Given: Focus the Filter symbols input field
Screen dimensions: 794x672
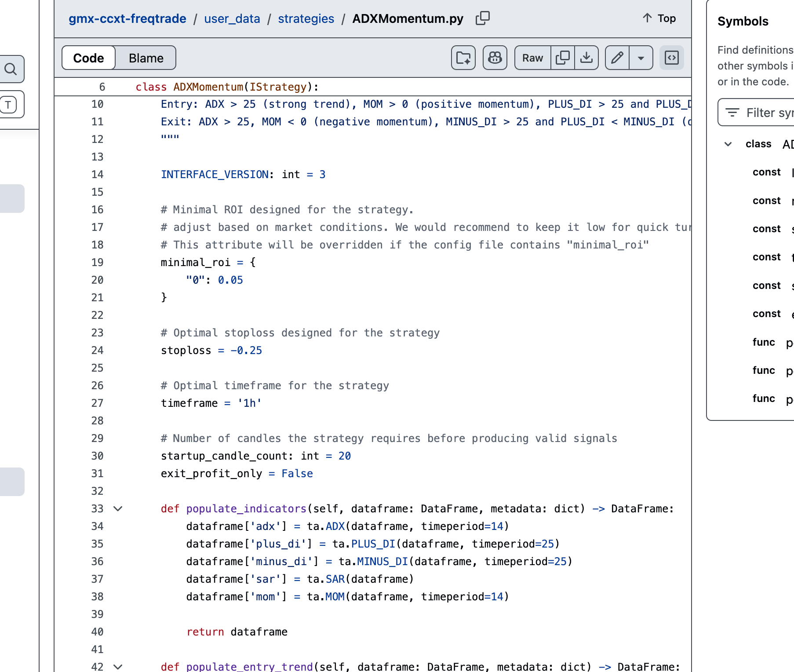Looking at the screenshot, I should 757,113.
